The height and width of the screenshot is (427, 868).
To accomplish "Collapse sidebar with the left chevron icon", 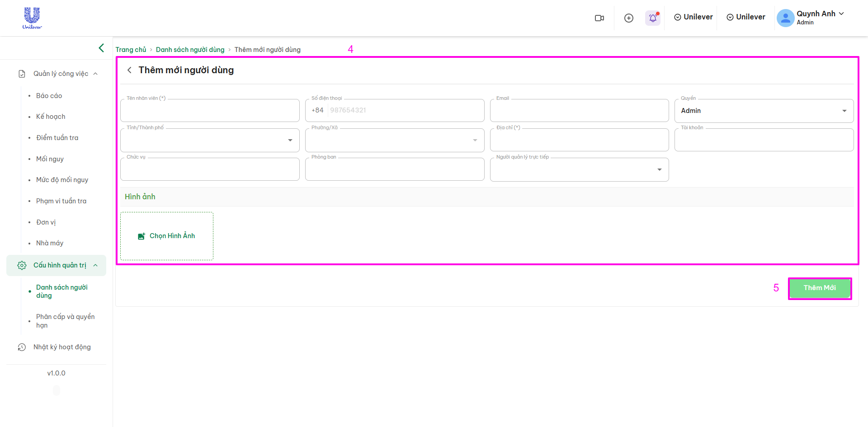I will point(101,48).
